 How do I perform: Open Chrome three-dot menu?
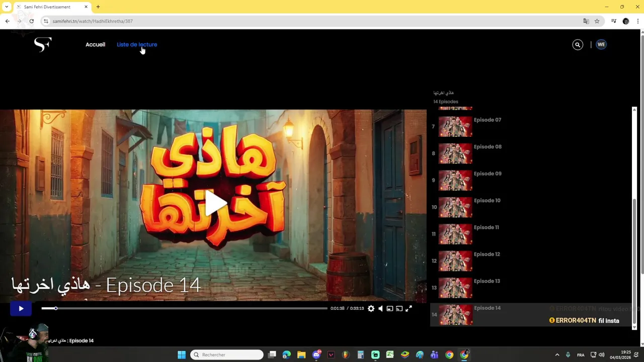tap(637, 21)
